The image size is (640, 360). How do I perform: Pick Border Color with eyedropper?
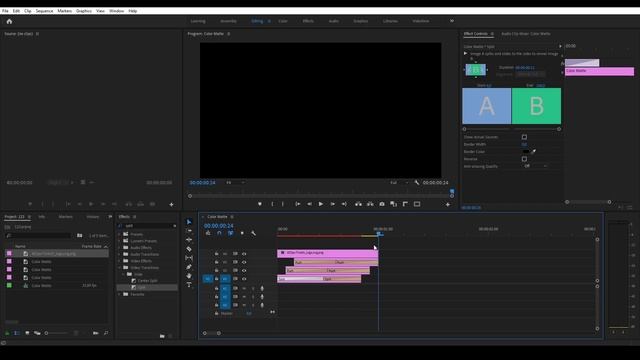tap(533, 151)
